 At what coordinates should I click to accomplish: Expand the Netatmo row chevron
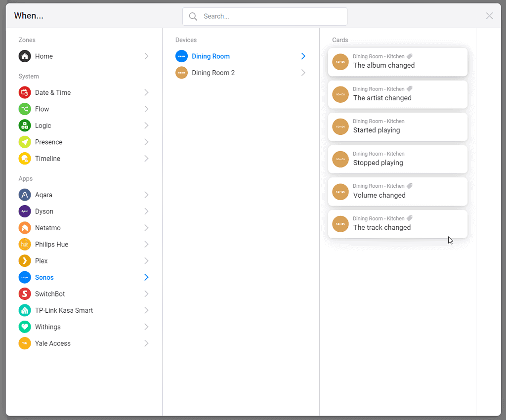(146, 228)
